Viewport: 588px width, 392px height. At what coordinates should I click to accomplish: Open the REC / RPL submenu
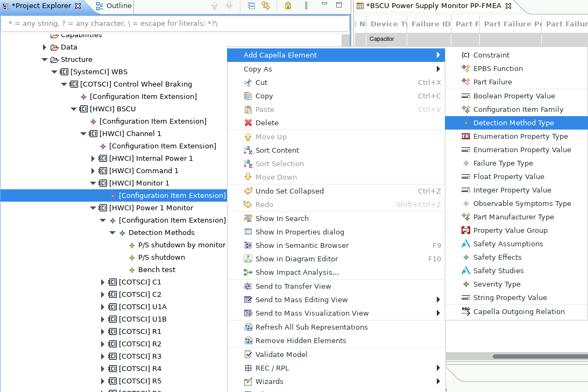point(336,368)
